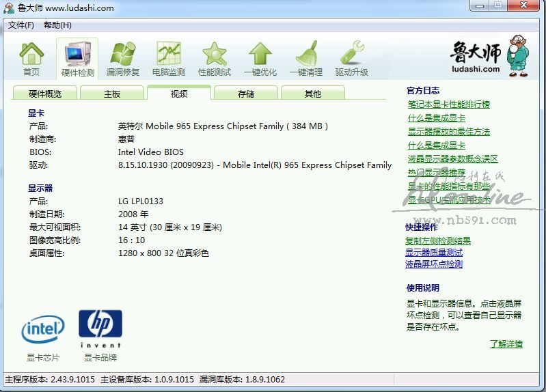Click 液晶屏坏点检测 link
546x392 pixels.
(x=434, y=264)
